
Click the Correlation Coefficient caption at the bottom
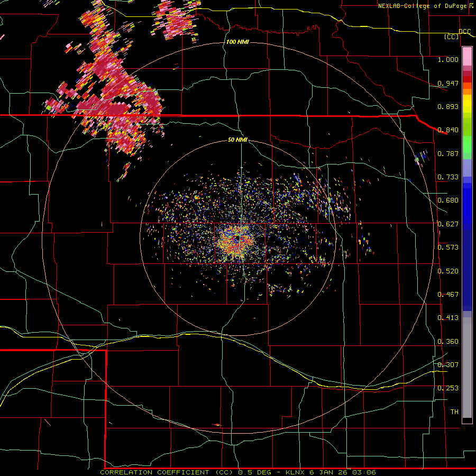tap(237, 472)
